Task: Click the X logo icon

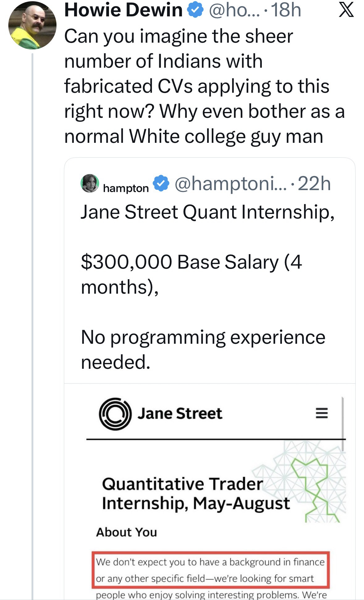Action: pyautogui.click(x=346, y=11)
